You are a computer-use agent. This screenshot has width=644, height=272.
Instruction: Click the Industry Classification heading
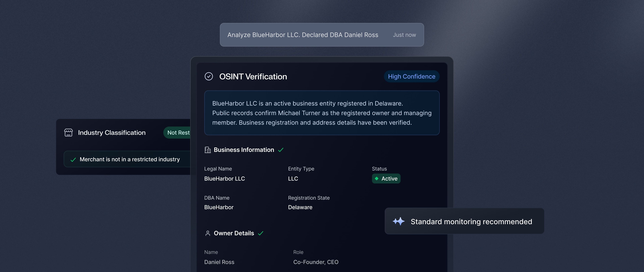pos(112,133)
